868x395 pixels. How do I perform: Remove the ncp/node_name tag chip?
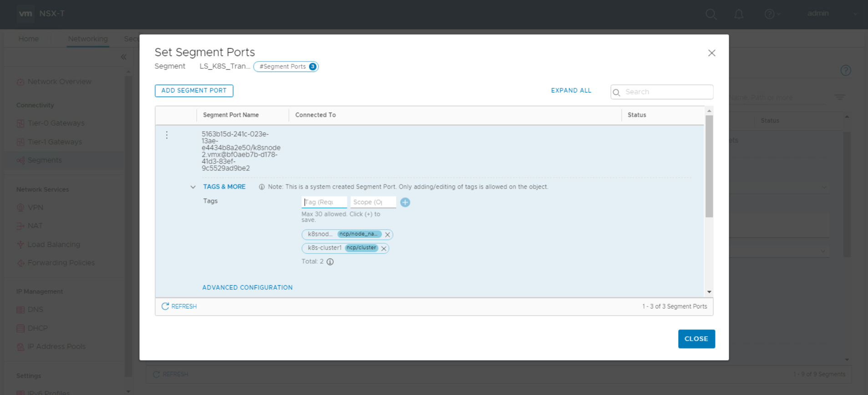click(387, 235)
